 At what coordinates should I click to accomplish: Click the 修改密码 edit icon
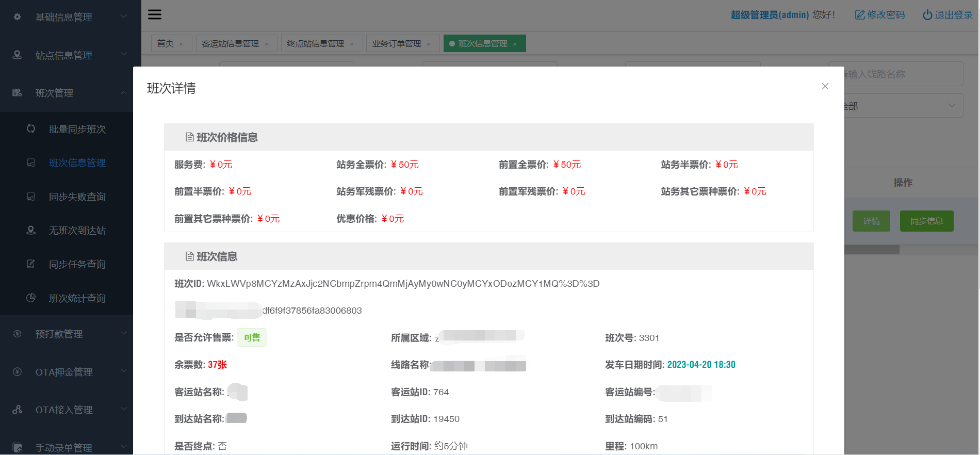click(860, 15)
